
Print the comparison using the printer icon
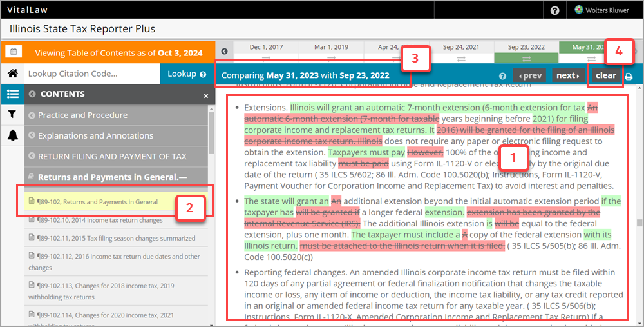(629, 77)
